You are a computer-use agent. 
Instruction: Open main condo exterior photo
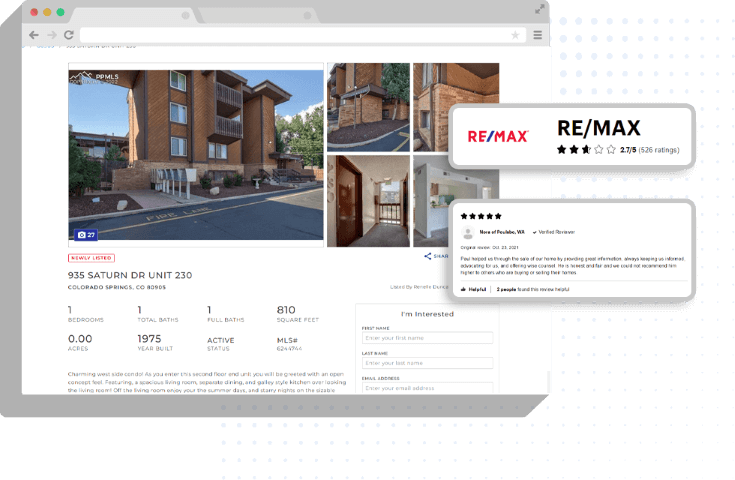tap(196, 155)
